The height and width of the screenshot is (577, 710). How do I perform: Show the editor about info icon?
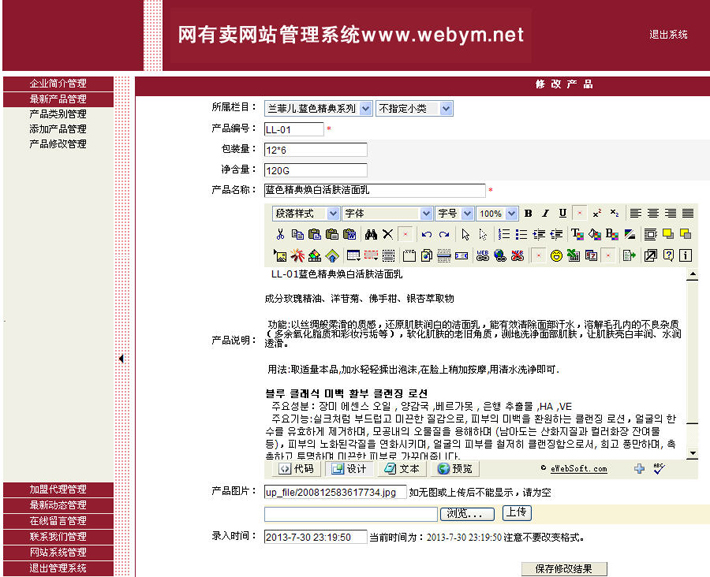coord(686,255)
